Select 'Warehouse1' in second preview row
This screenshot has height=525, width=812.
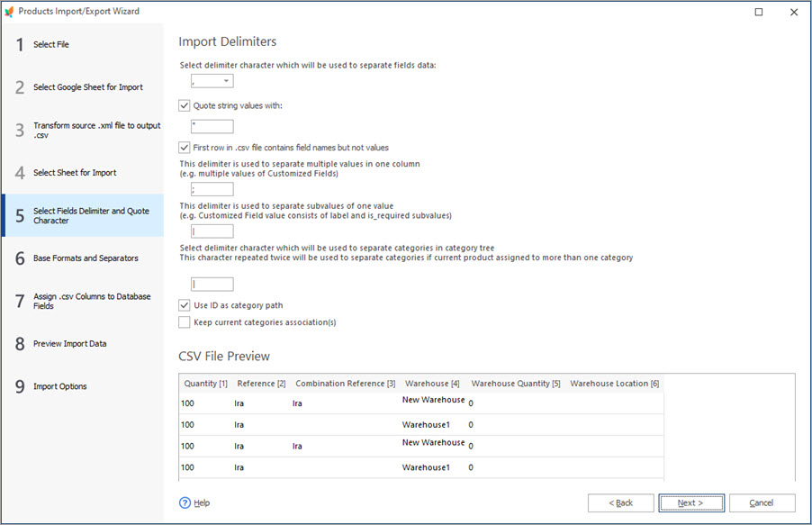[x=426, y=425]
